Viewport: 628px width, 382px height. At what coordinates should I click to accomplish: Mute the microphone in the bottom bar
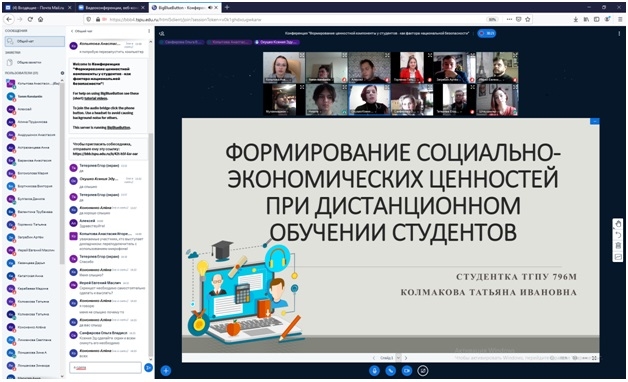pyautogui.click(x=374, y=370)
